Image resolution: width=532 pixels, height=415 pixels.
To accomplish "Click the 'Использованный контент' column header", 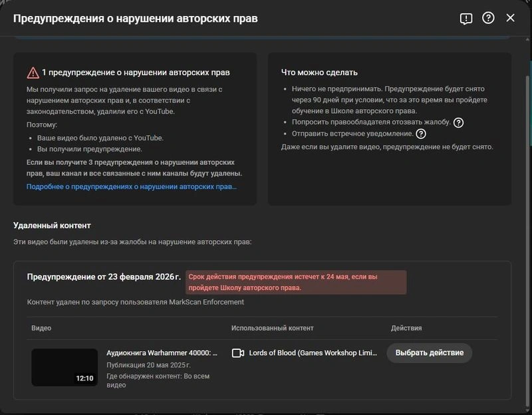I will 273,328.
